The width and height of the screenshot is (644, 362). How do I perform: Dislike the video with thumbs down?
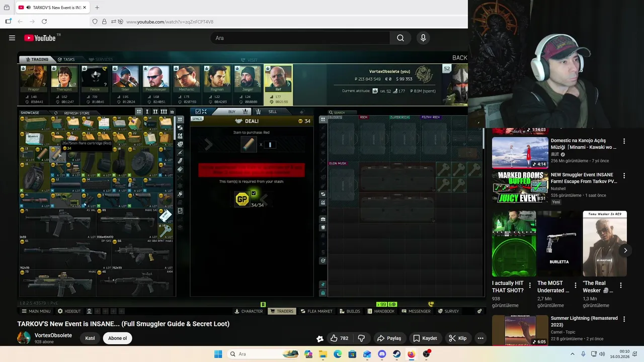[x=361, y=338]
